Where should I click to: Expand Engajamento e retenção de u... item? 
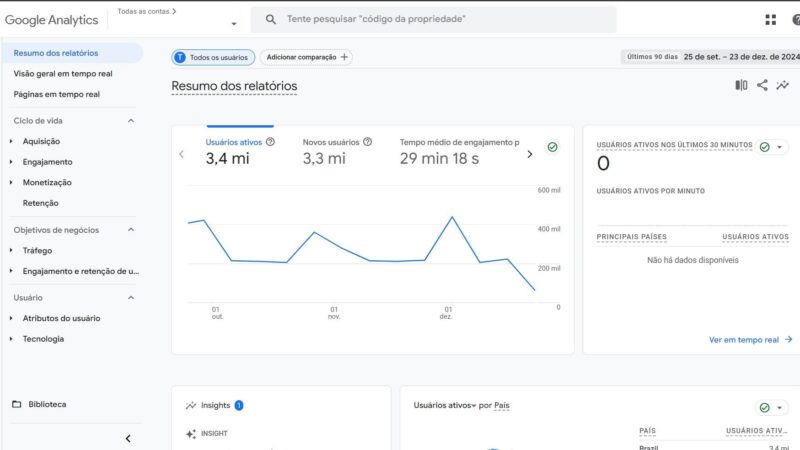(11, 271)
